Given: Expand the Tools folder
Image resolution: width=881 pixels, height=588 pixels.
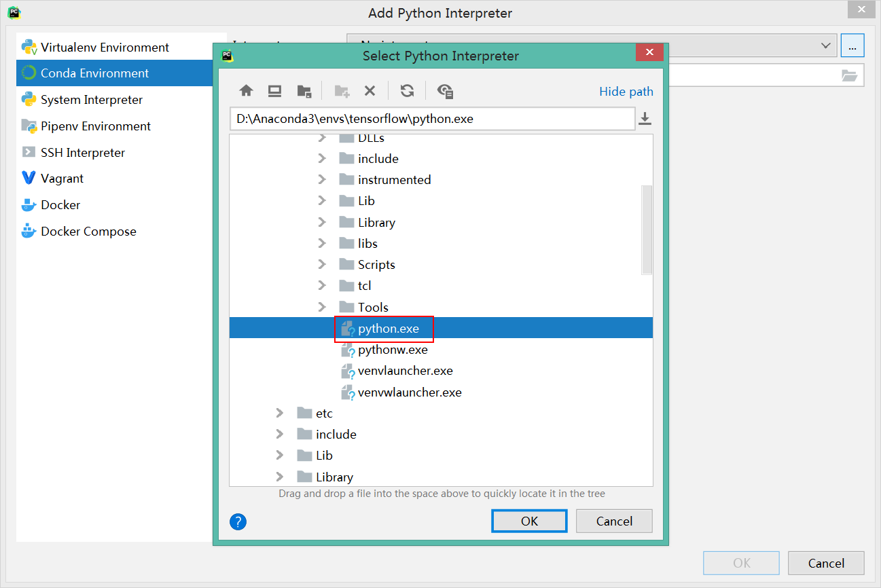Looking at the screenshot, I should [323, 308].
